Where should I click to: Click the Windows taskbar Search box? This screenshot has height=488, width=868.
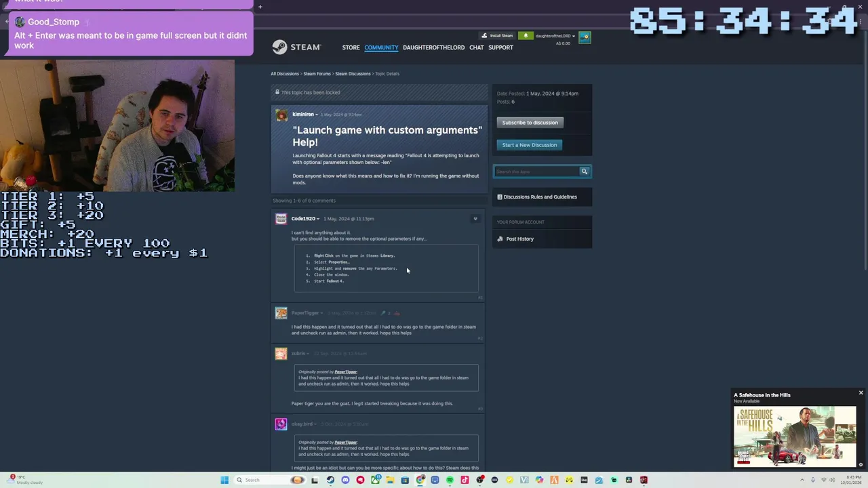tap(270, 480)
